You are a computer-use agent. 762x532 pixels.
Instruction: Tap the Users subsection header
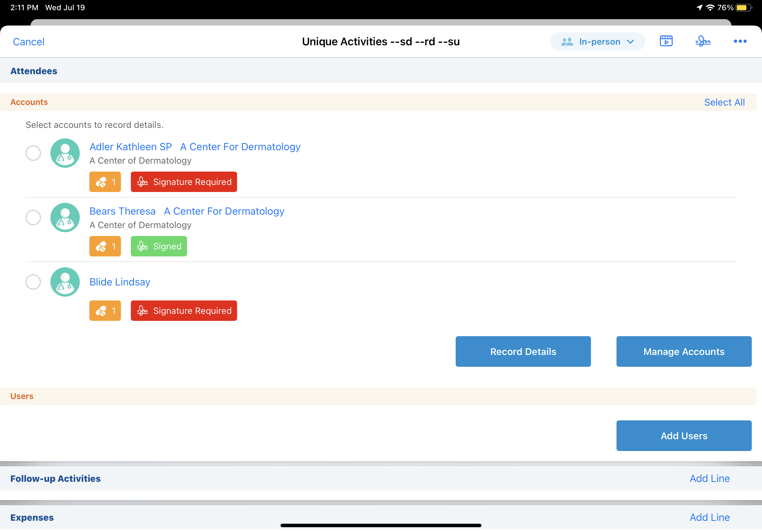(x=22, y=396)
